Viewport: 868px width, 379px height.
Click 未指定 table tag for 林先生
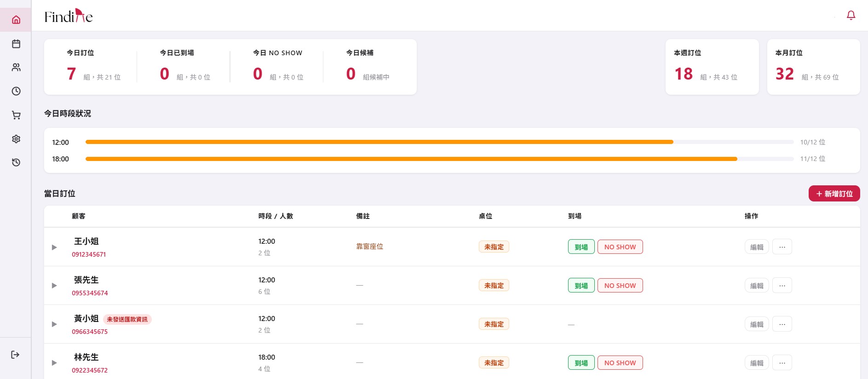click(494, 363)
